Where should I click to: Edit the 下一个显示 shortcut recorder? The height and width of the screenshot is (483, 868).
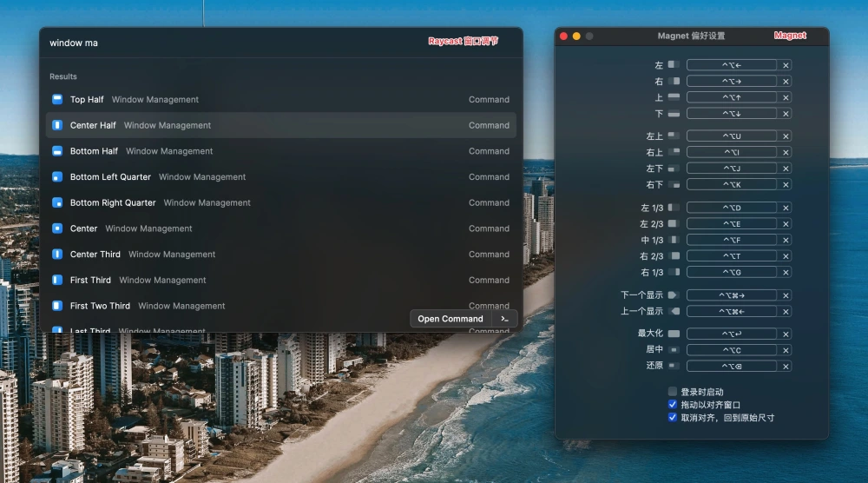731,295
